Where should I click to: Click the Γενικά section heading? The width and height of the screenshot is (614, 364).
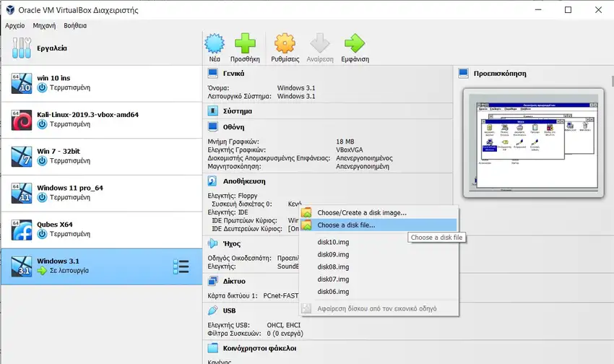tap(233, 73)
